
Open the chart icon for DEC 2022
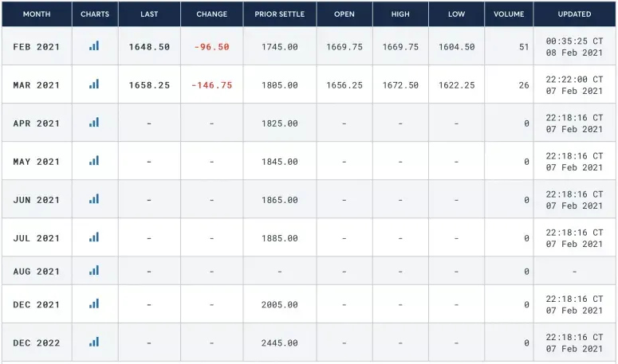pyautogui.click(x=94, y=342)
